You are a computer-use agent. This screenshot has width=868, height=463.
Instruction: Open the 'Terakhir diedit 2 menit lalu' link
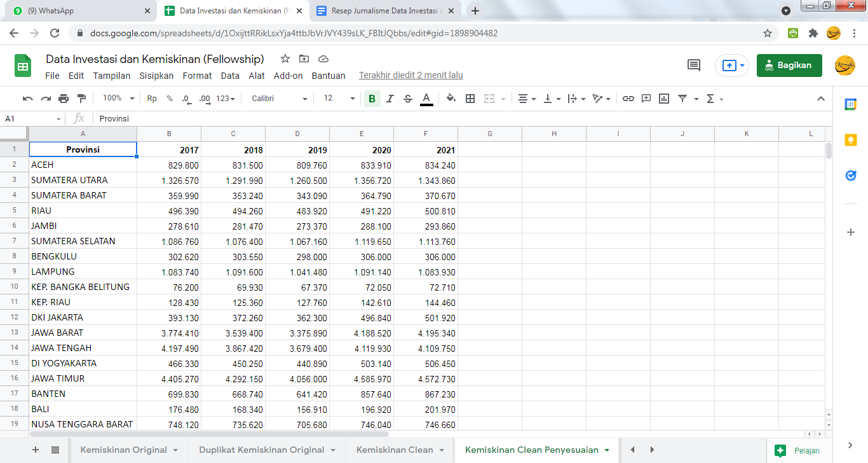[410, 76]
